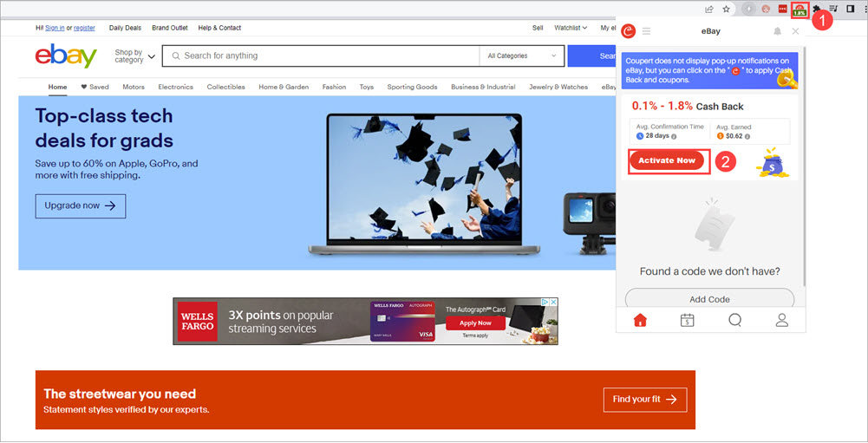Open the Motors category
This screenshot has height=443, width=868.
pos(134,87)
